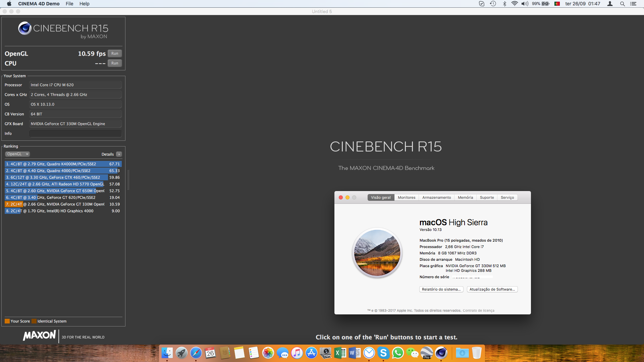Close the About This Mac window
Screen dimensions: 644x362
point(341,197)
